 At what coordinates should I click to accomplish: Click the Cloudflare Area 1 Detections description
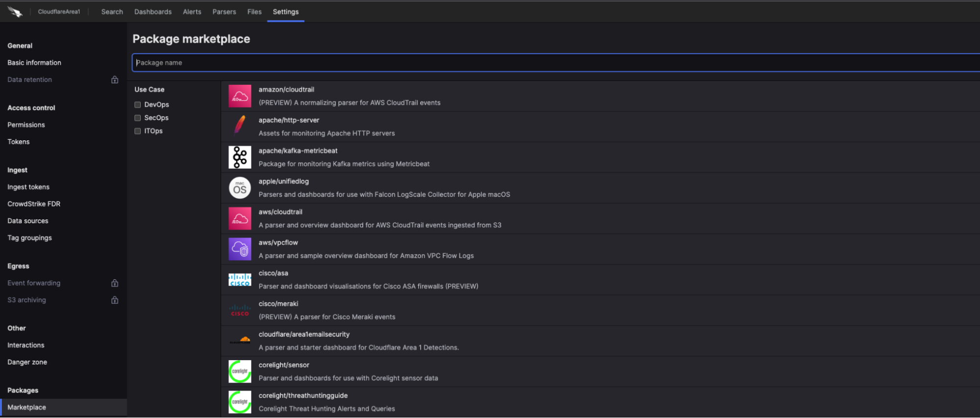point(359,347)
